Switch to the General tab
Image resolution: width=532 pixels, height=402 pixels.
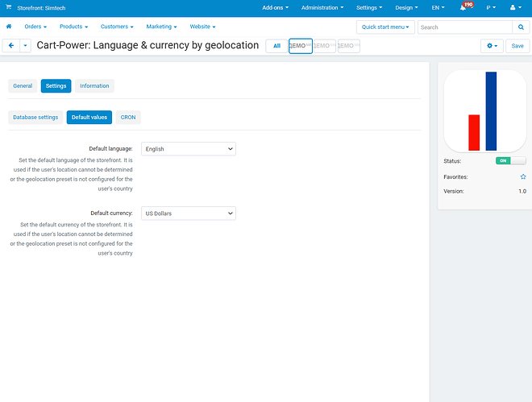[x=23, y=85]
